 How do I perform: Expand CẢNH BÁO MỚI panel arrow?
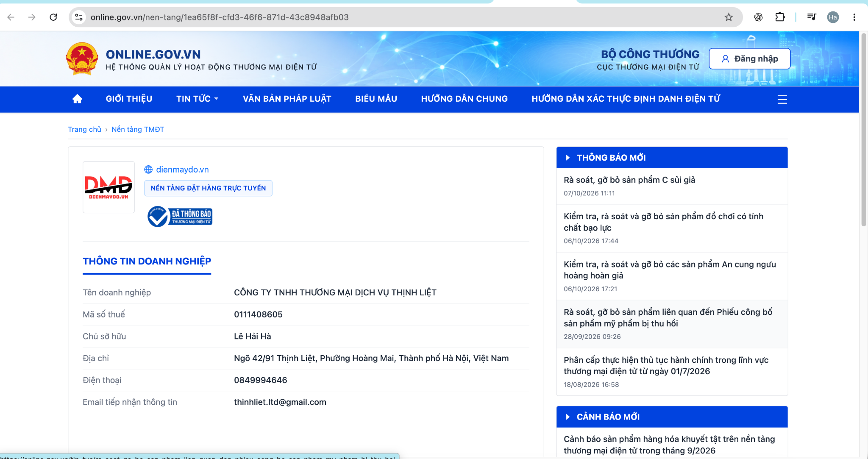point(568,417)
